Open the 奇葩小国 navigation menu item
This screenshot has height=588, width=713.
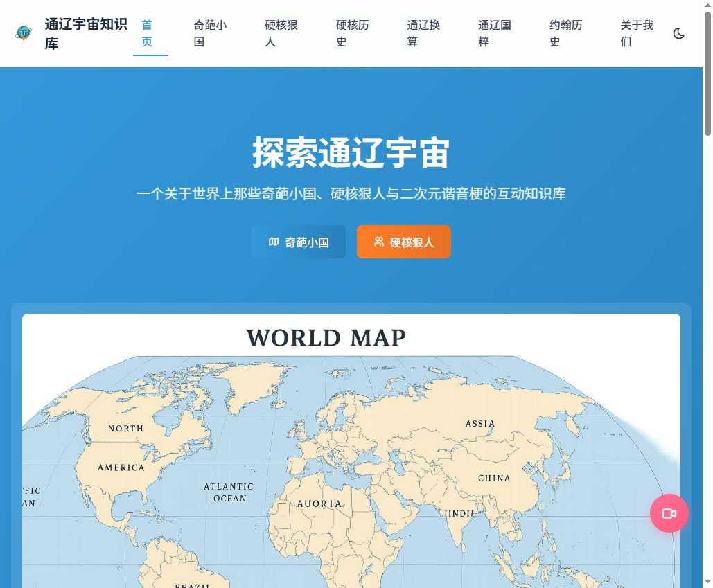pos(210,33)
